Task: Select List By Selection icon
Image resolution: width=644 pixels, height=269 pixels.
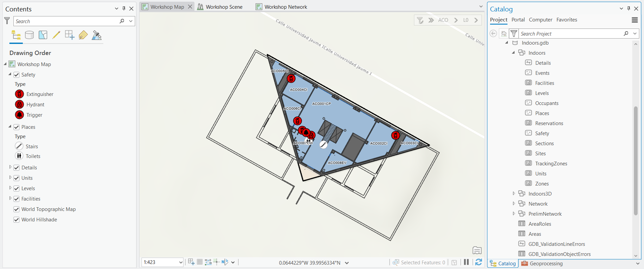Action: (x=43, y=35)
